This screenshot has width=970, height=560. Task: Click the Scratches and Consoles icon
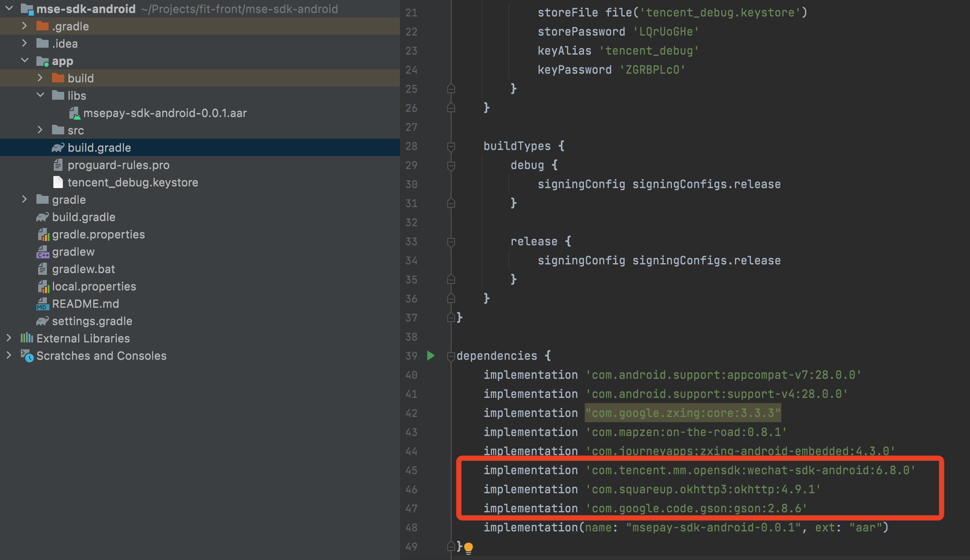tap(27, 356)
